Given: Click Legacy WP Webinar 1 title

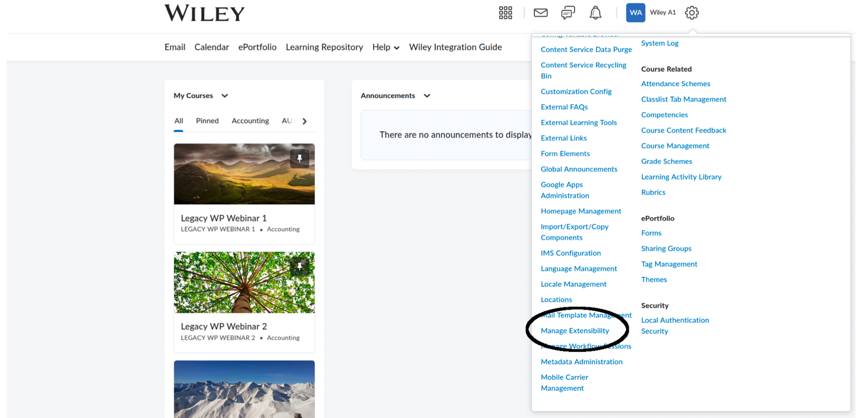Looking at the screenshot, I should point(223,218).
